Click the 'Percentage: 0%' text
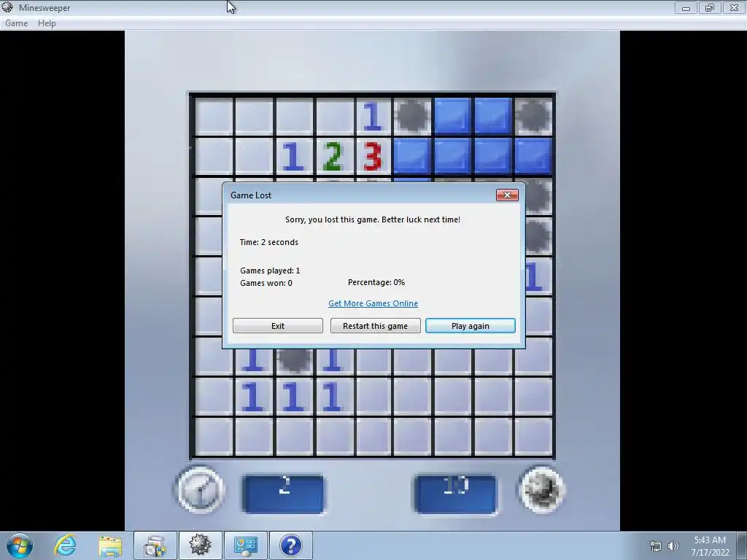This screenshot has width=747, height=560. [376, 282]
